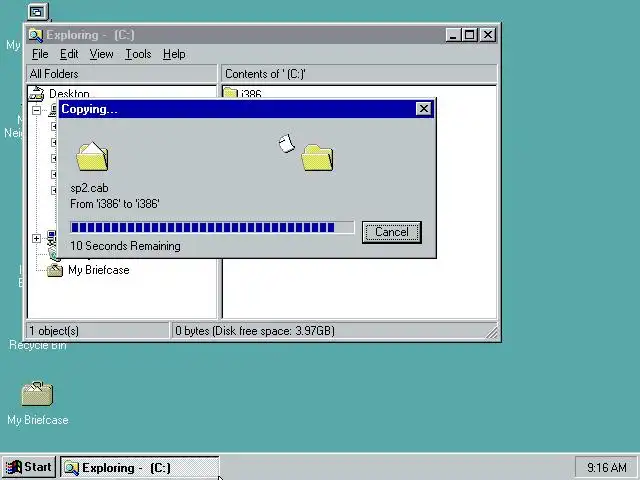Click the 'All Folders' pane header
Screen dimensions: 640x480
coord(122,74)
